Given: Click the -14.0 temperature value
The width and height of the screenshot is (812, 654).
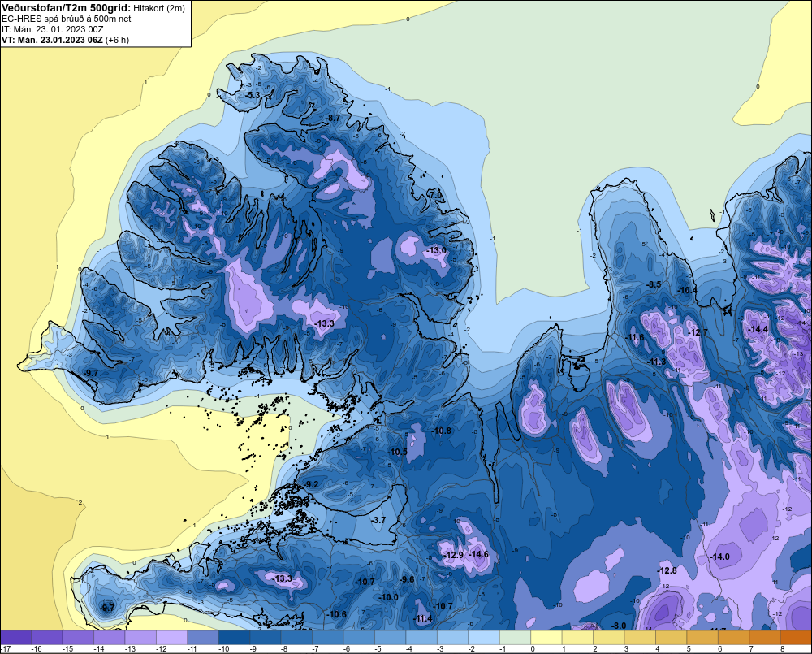Looking at the screenshot, I should tap(719, 557).
